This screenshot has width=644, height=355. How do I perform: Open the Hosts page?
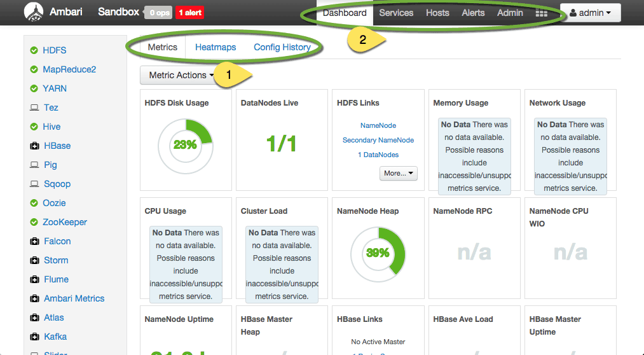pyautogui.click(x=437, y=13)
